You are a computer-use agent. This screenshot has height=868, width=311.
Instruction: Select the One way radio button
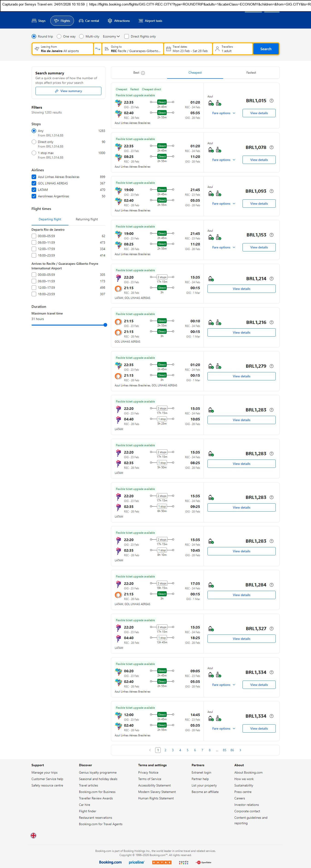coord(59,36)
